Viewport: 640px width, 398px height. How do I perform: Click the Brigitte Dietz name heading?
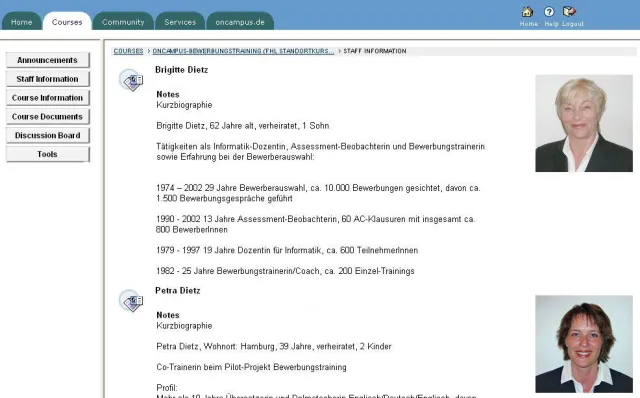click(x=182, y=70)
